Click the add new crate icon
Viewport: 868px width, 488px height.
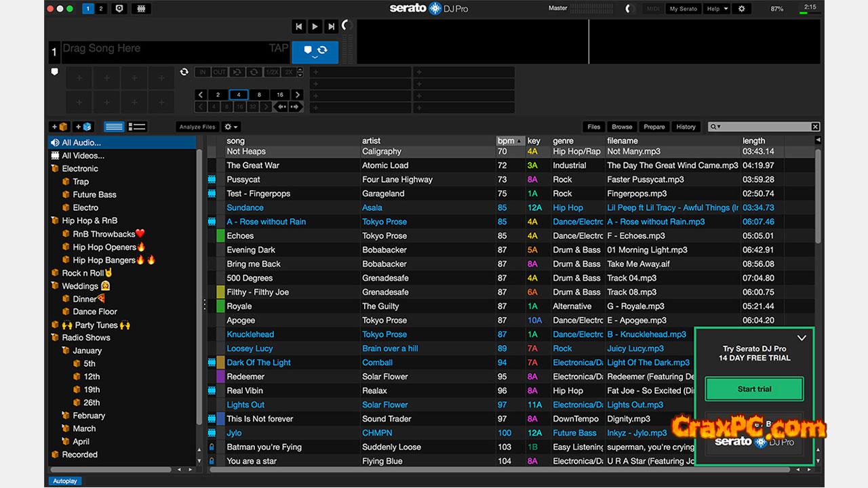coord(60,127)
